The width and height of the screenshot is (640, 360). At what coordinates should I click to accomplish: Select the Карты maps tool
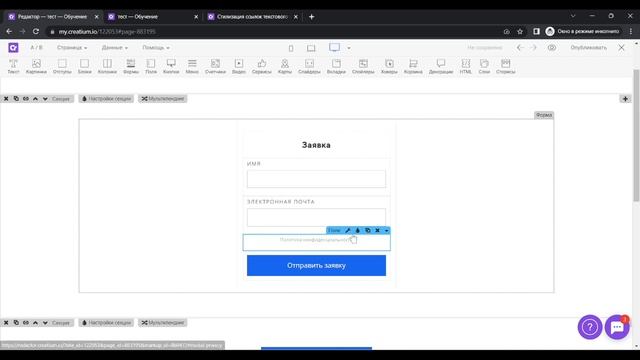284,66
